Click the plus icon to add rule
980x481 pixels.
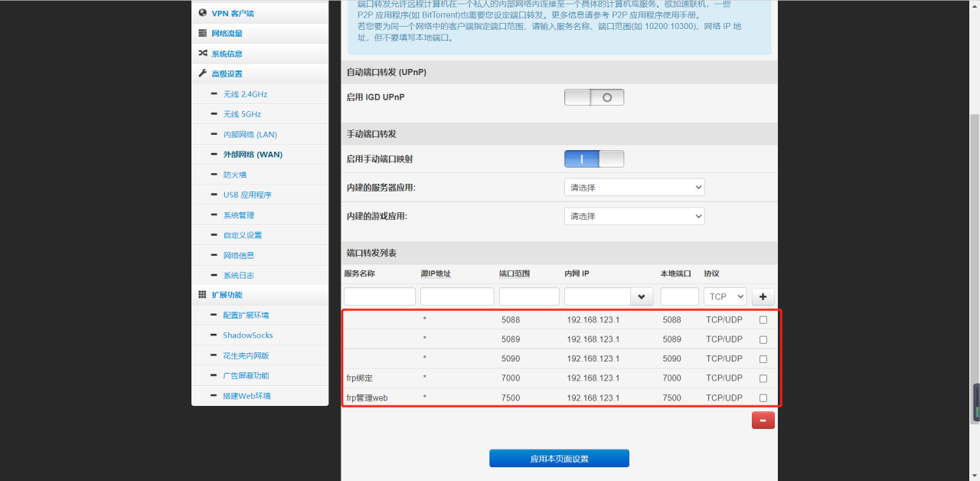(x=763, y=296)
